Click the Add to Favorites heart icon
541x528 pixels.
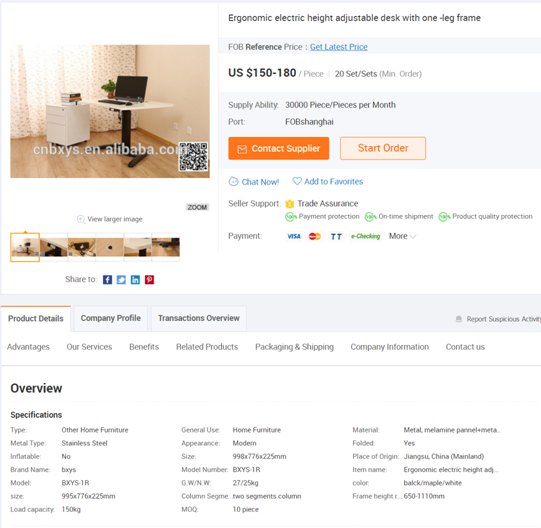click(297, 181)
